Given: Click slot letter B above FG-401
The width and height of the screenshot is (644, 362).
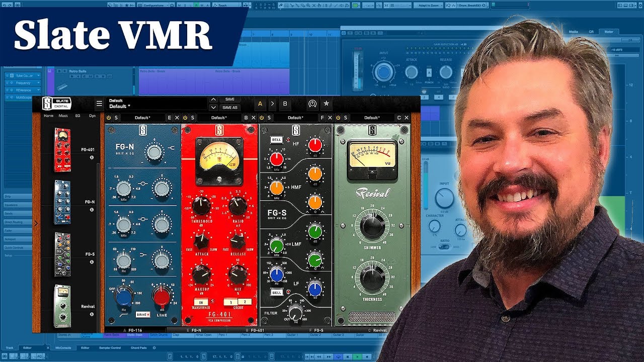Looking at the screenshot, I should tap(246, 118).
